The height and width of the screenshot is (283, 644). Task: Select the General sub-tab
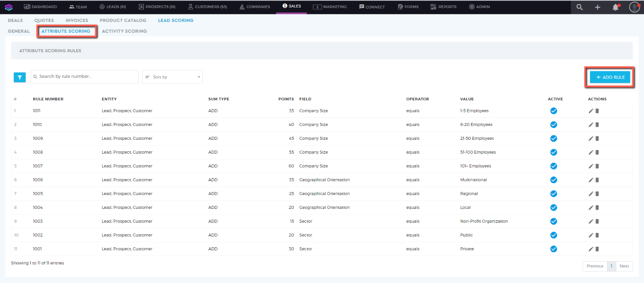(19, 31)
